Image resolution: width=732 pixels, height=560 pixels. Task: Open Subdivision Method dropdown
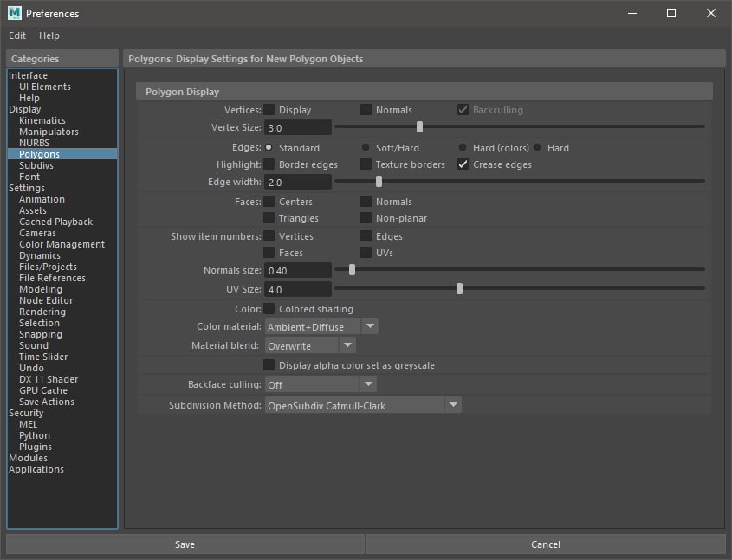point(363,405)
